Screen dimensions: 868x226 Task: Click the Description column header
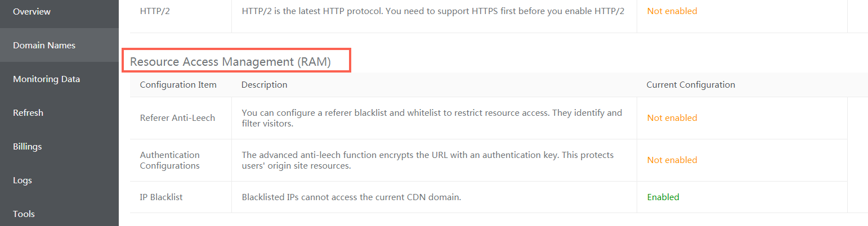[264, 85]
